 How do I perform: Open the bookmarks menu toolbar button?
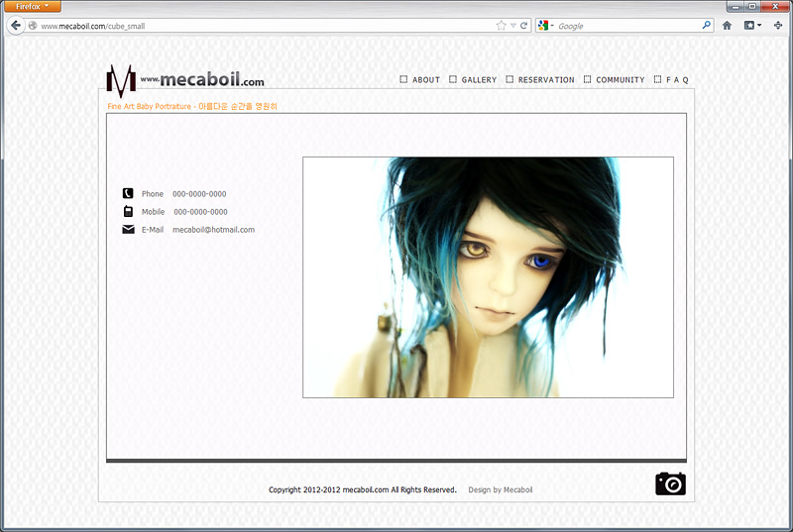click(752, 25)
